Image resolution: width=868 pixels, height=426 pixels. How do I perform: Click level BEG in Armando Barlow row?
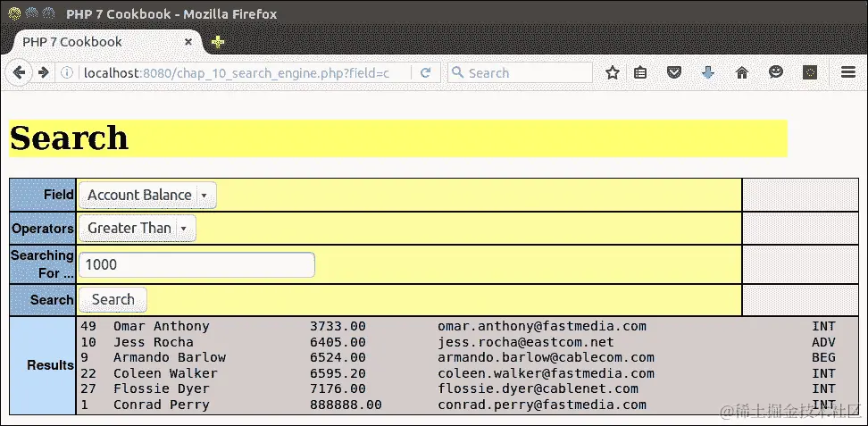click(x=823, y=357)
